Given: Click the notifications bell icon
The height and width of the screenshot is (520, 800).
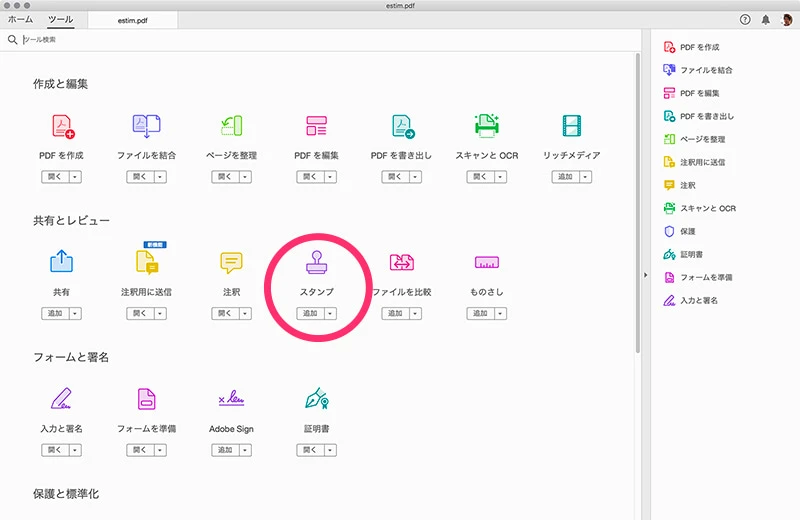Looking at the screenshot, I should pyautogui.click(x=766, y=19).
